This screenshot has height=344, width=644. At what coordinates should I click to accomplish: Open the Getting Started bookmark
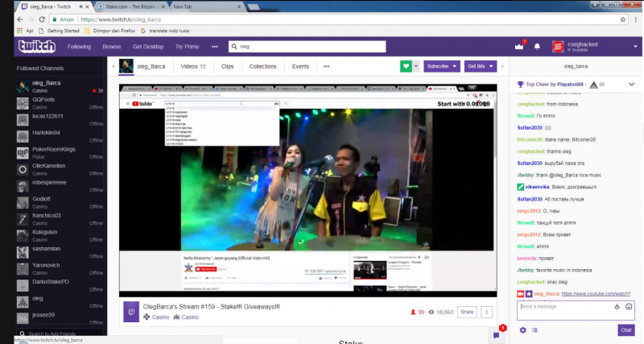[x=59, y=31]
